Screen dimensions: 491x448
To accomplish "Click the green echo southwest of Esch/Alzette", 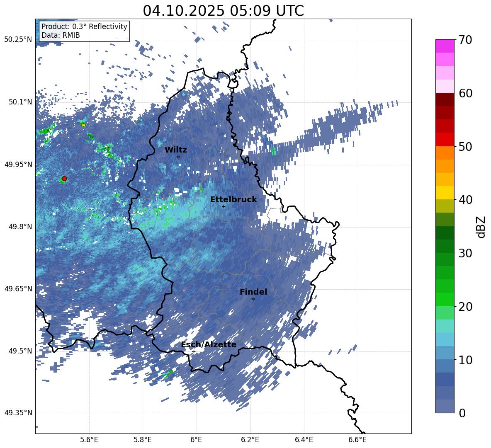I will point(169,373).
